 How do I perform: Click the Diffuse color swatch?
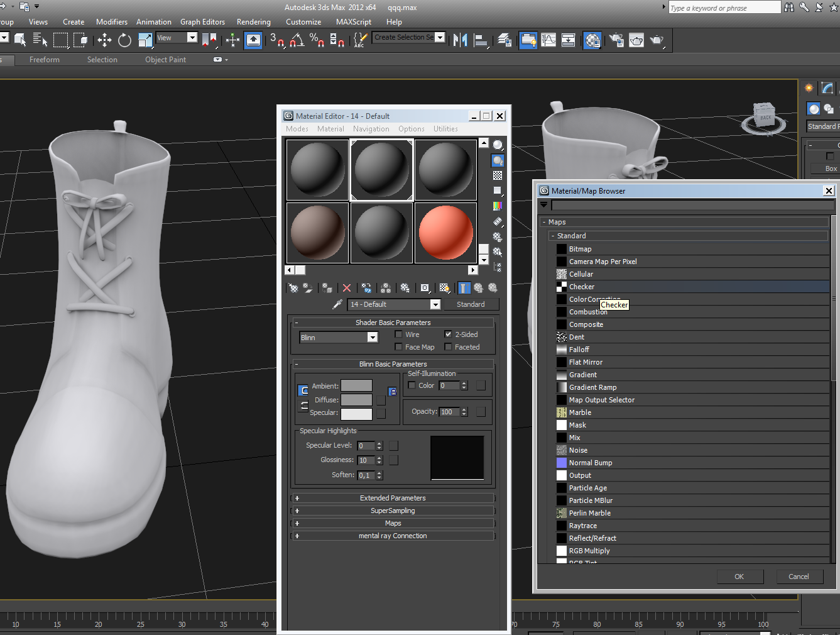(356, 400)
